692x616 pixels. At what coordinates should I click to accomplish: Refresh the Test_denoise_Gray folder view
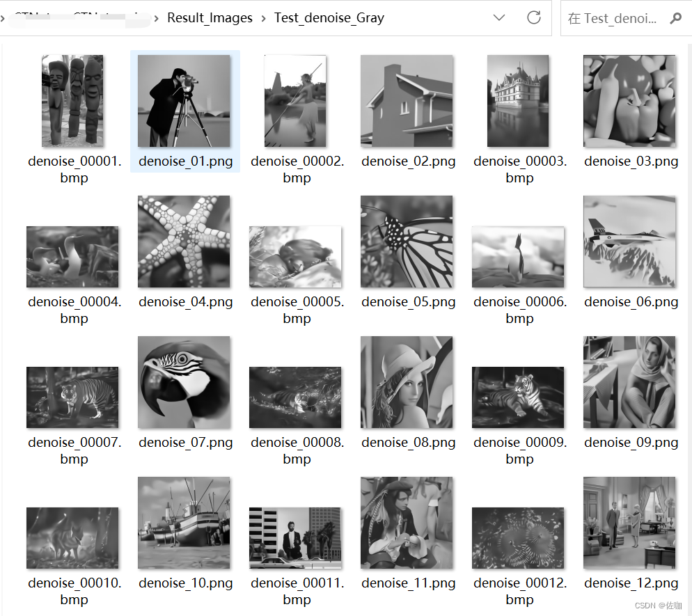coord(533,17)
